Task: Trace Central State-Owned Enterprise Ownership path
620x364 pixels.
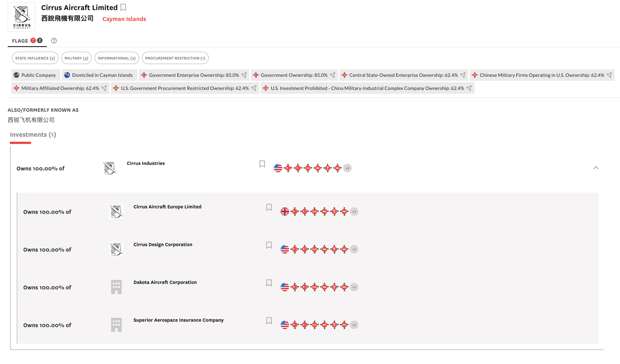Action: coord(463,75)
